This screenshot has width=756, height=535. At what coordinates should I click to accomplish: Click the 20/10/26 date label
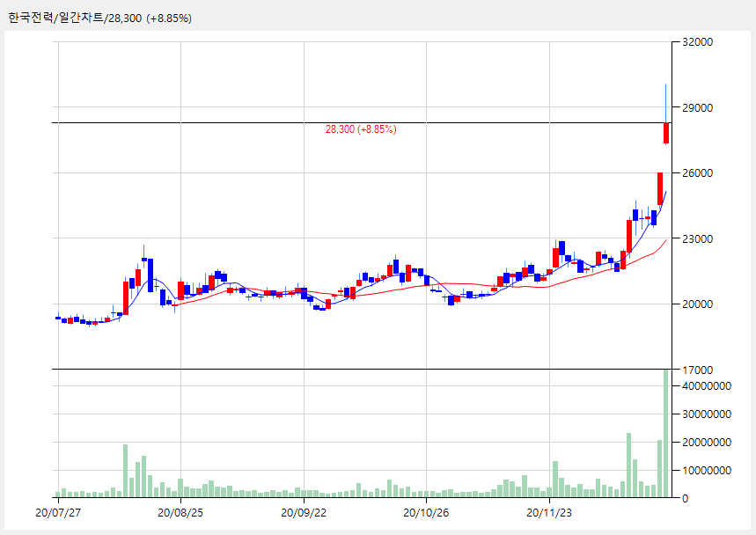tap(426, 512)
